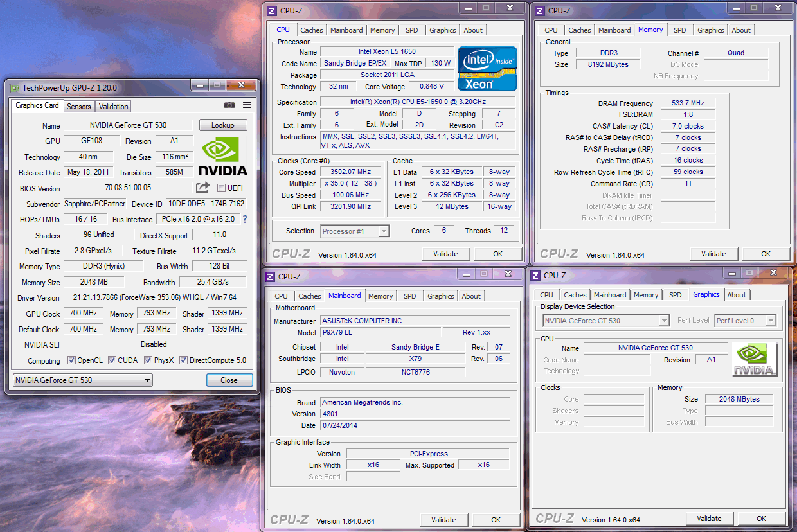This screenshot has height=532, width=797.
Task: Open the Display Device Selection dropdown
Action: point(606,321)
